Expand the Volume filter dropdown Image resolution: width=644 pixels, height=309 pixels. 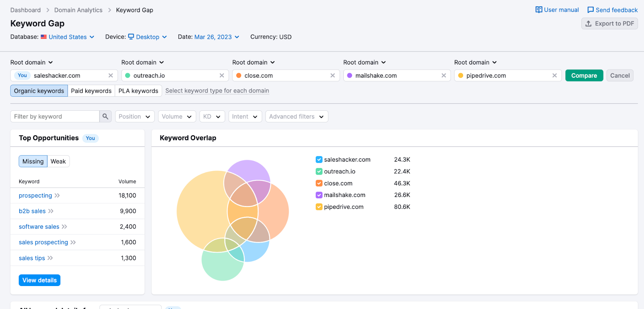pos(177,116)
